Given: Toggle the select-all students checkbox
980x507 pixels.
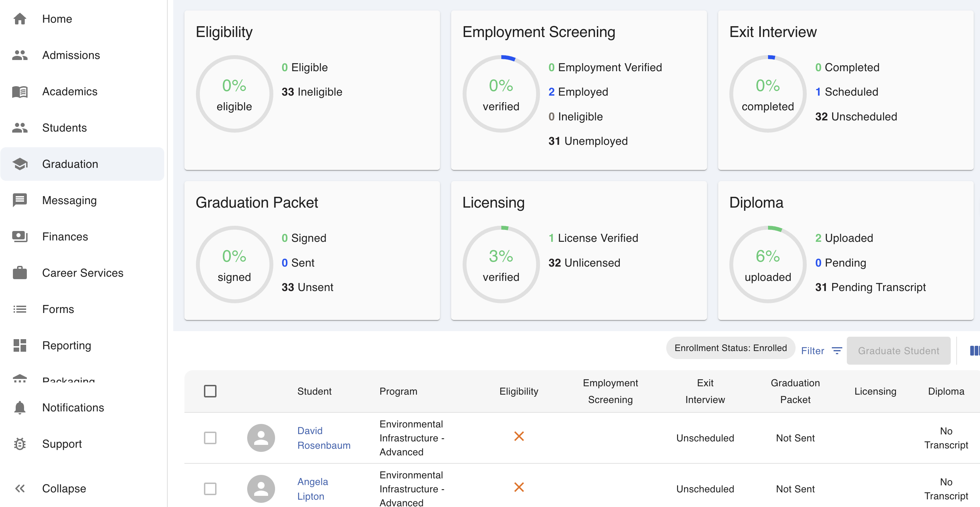Looking at the screenshot, I should coord(210,390).
